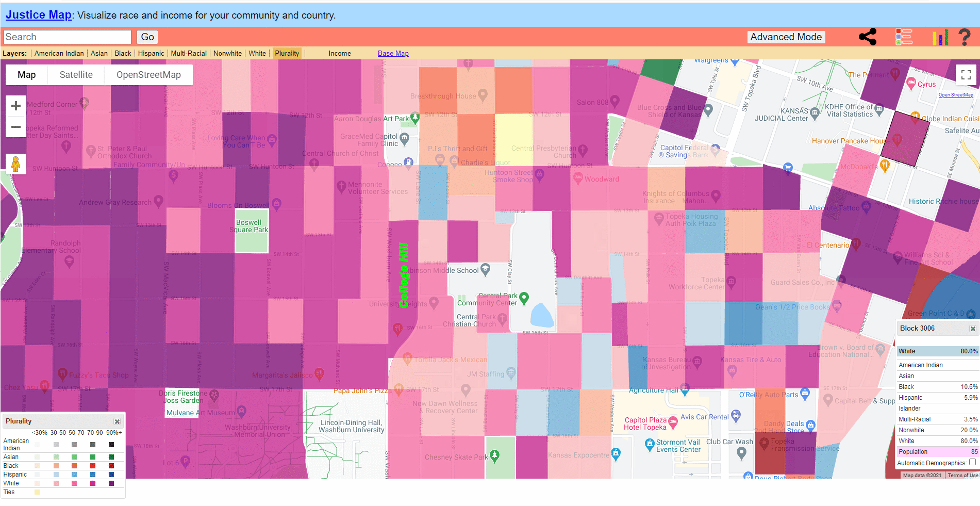Click the question mark help icon
Viewport: 980px width, 506px height.
(964, 37)
